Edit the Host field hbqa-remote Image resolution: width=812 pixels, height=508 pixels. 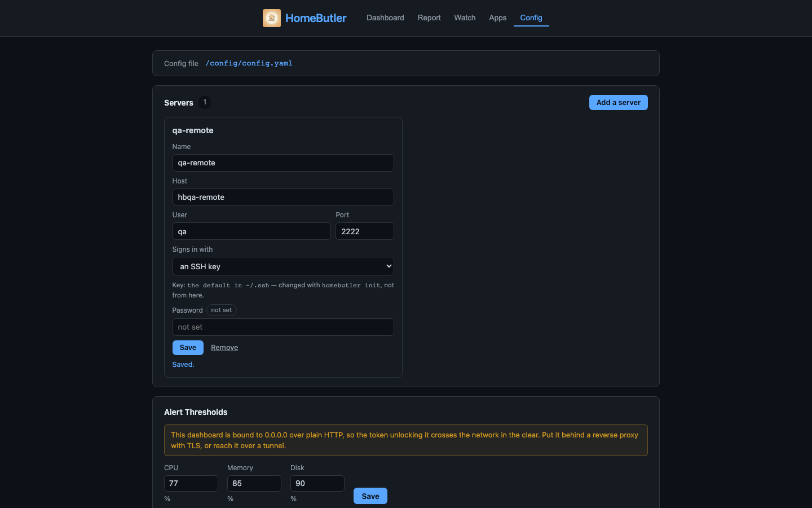coord(283,197)
